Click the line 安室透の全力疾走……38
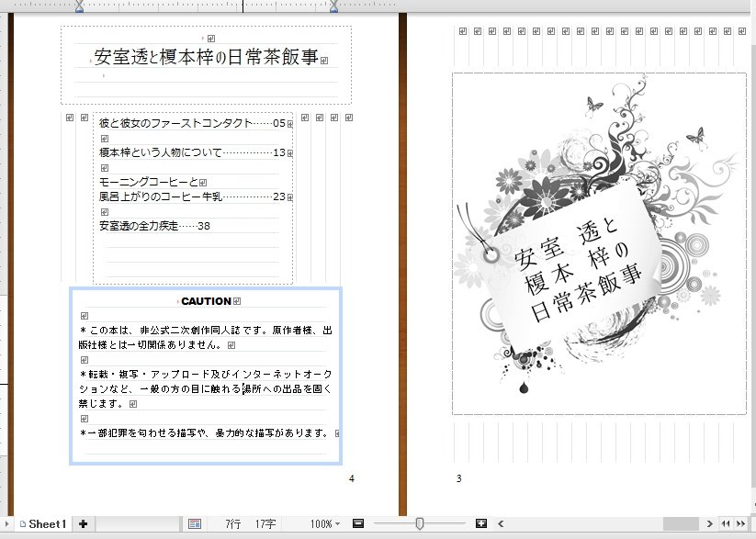The width and height of the screenshot is (756, 539). 154,226
